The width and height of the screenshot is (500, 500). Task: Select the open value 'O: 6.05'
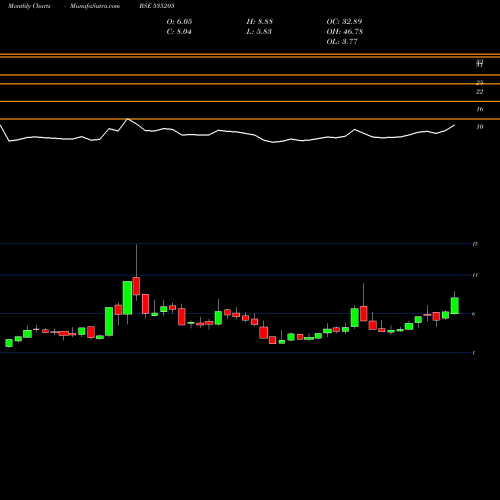pyautogui.click(x=179, y=22)
